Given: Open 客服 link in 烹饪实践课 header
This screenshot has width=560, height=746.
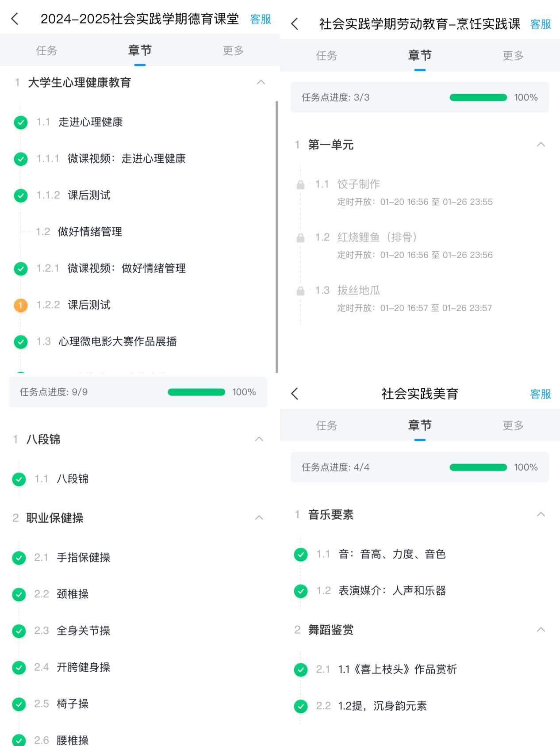Looking at the screenshot, I should click(540, 24).
